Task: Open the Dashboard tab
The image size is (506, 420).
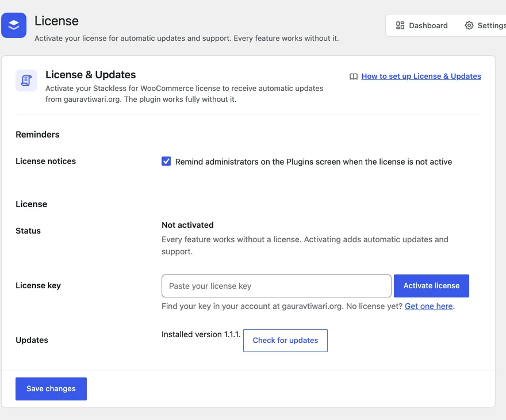Action: click(x=422, y=25)
